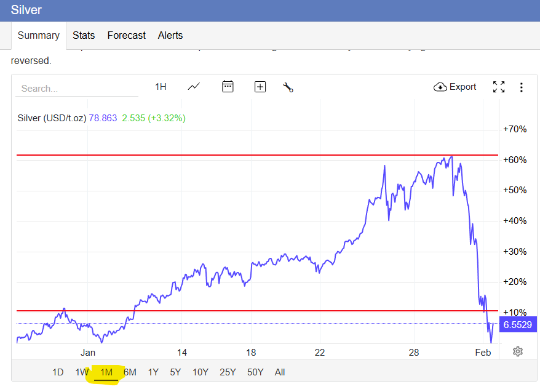Click the Export cloud download button

455,87
